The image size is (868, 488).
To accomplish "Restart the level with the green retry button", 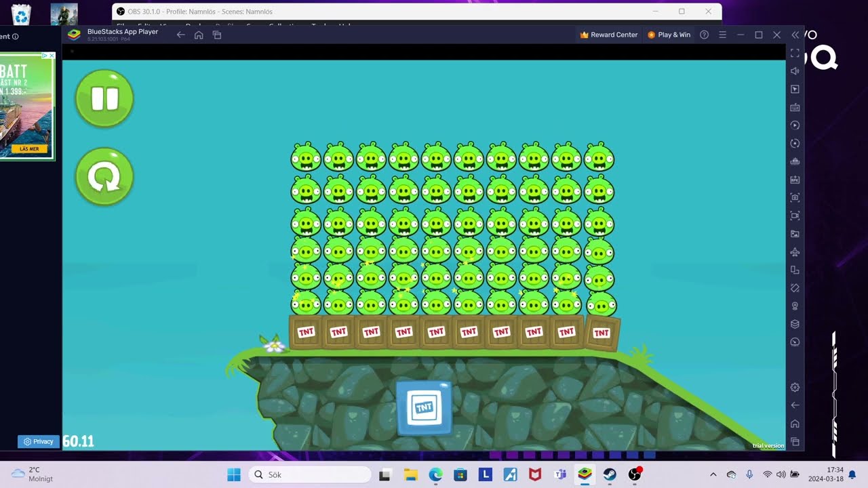I will click(104, 177).
